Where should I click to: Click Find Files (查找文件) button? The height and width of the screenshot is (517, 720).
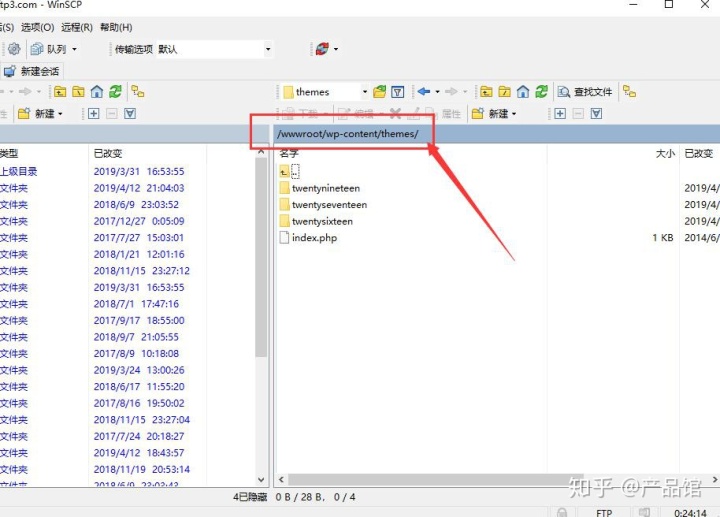tap(585, 92)
